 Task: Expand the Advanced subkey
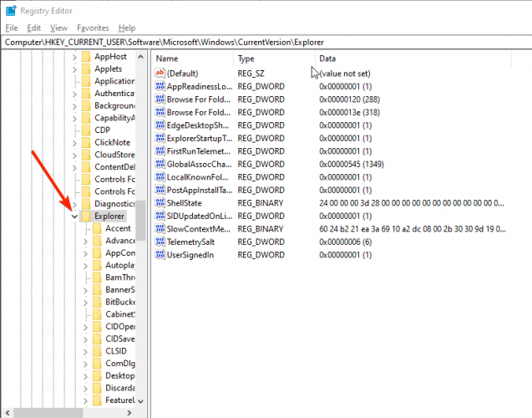click(x=85, y=242)
